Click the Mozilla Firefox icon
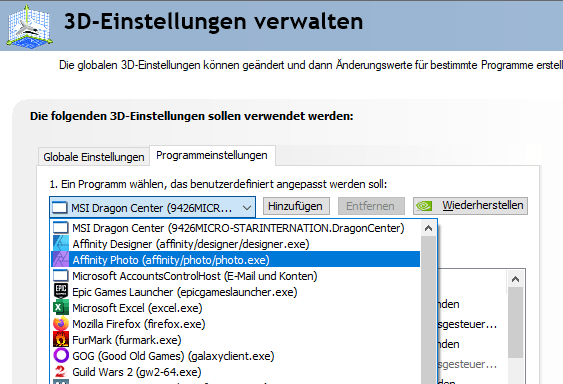This screenshot has height=384, width=563. click(61, 323)
